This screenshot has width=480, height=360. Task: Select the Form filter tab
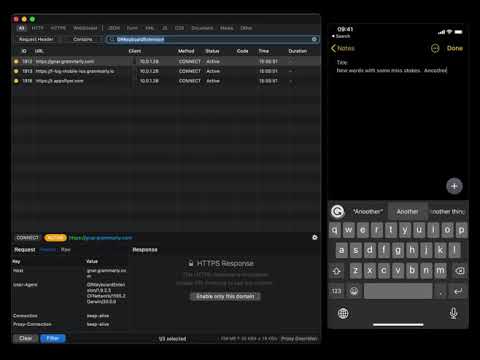pyautogui.click(x=132, y=28)
